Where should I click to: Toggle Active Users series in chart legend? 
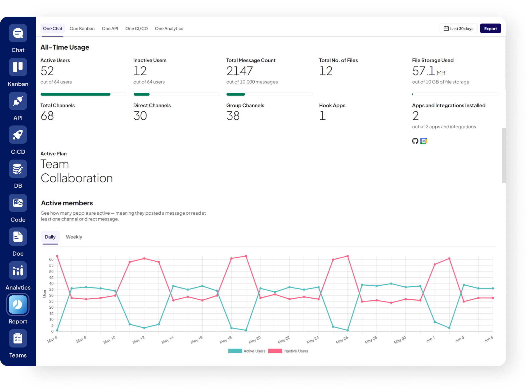[x=246, y=351]
